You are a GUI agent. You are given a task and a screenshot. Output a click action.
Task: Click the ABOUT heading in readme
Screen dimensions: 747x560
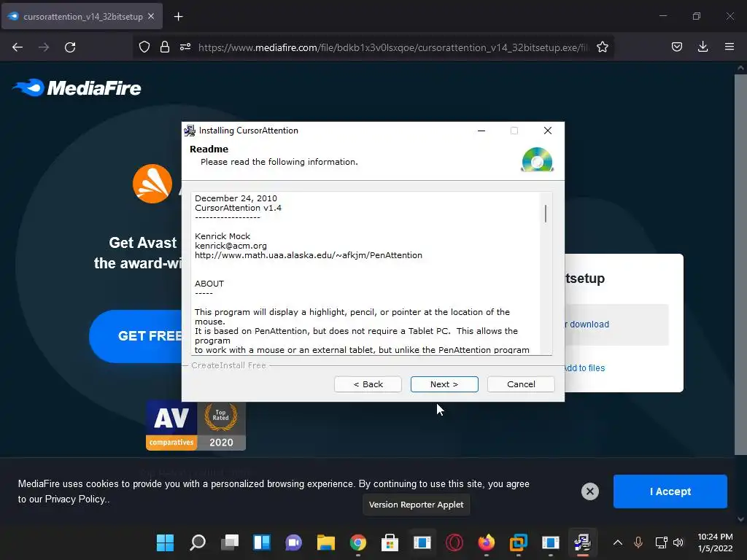(x=209, y=284)
